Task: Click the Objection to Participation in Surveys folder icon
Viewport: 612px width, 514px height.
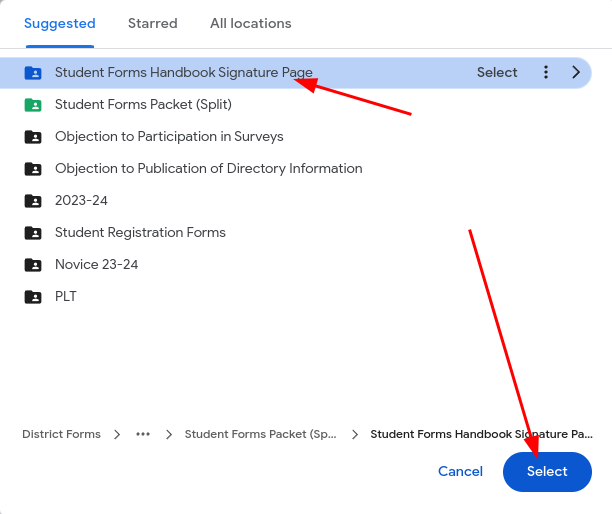Action: pos(33,137)
